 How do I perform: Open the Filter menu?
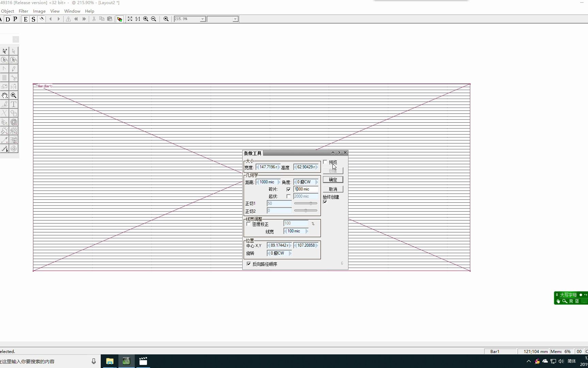click(23, 11)
